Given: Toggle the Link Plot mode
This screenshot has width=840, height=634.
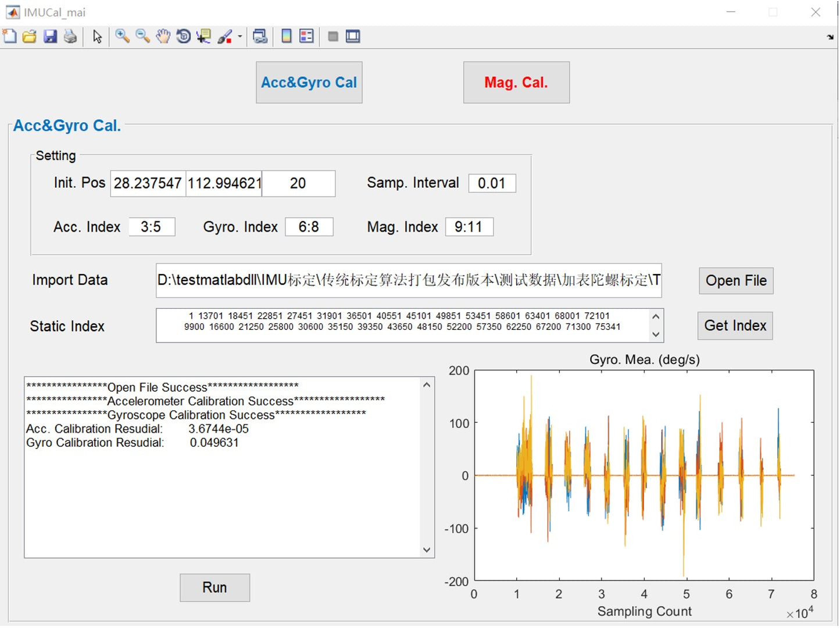Looking at the screenshot, I should [260, 36].
